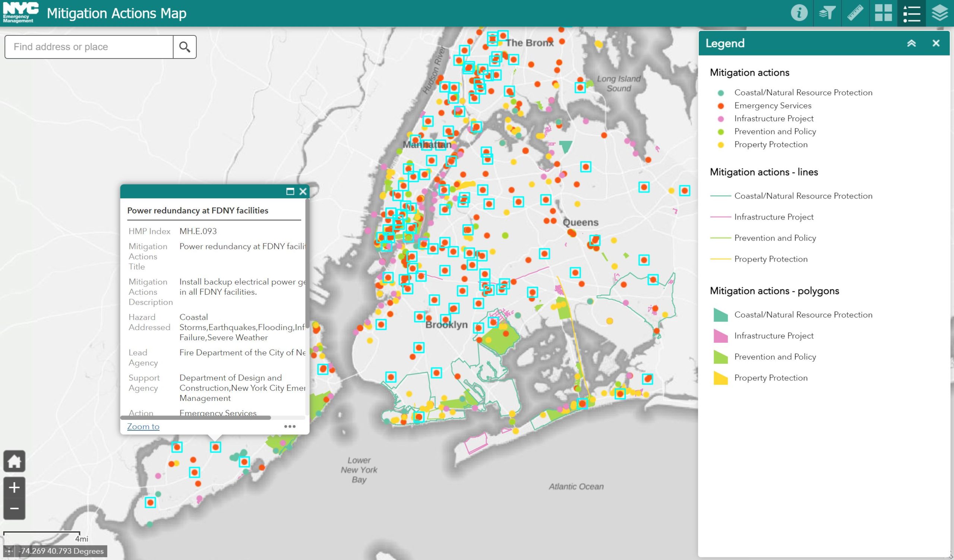The width and height of the screenshot is (954, 560).
Task: Toggle Property Protection legend entry
Action: click(771, 144)
